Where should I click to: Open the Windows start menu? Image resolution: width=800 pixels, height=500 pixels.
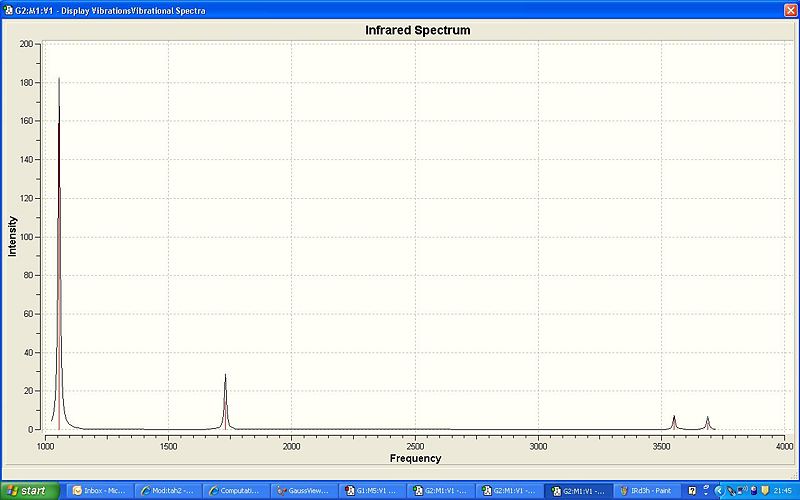point(30,491)
